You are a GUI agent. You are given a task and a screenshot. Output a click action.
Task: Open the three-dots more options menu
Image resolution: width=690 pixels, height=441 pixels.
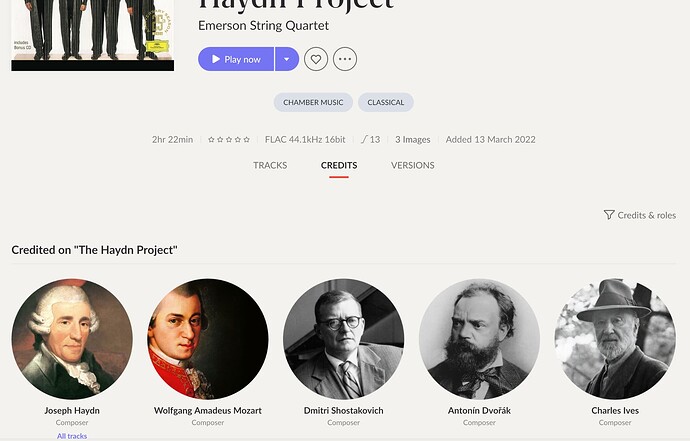345,59
